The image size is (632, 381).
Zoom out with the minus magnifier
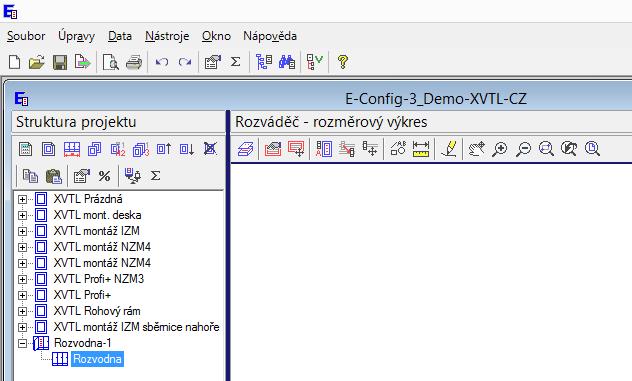pos(523,149)
